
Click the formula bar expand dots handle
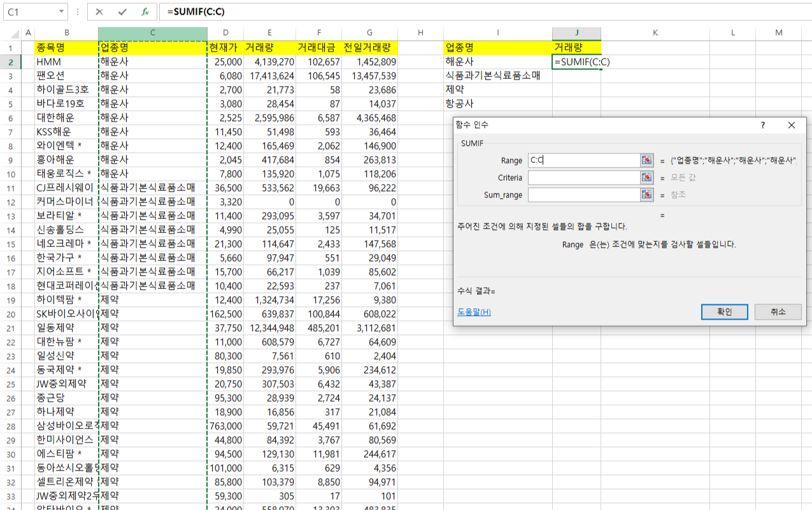(x=77, y=11)
